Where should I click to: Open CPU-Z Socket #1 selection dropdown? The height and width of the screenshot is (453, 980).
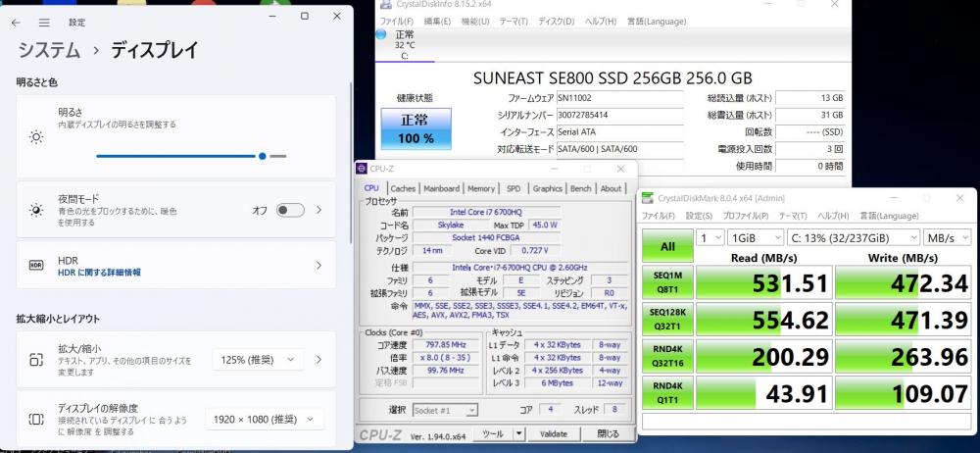pyautogui.click(x=446, y=411)
